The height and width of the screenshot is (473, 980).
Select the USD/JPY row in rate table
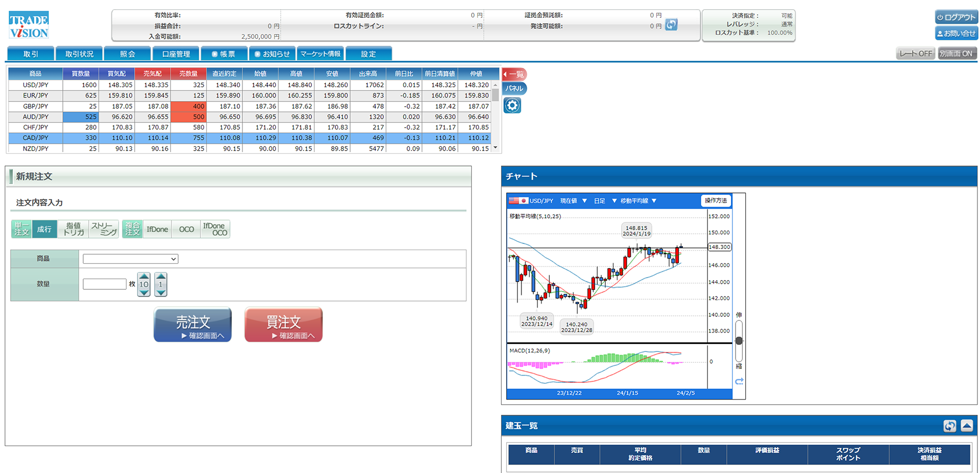pyautogui.click(x=250, y=85)
